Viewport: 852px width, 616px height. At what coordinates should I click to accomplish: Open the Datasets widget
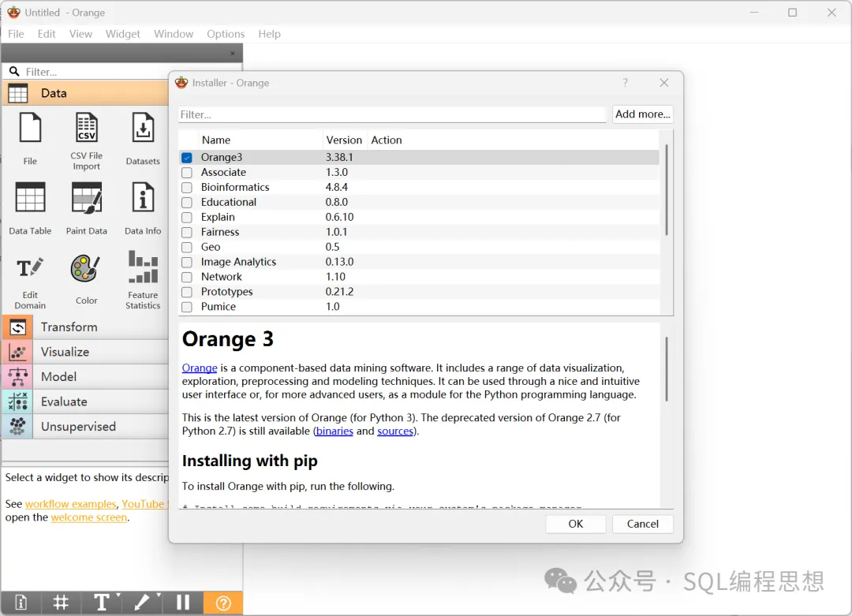143,138
